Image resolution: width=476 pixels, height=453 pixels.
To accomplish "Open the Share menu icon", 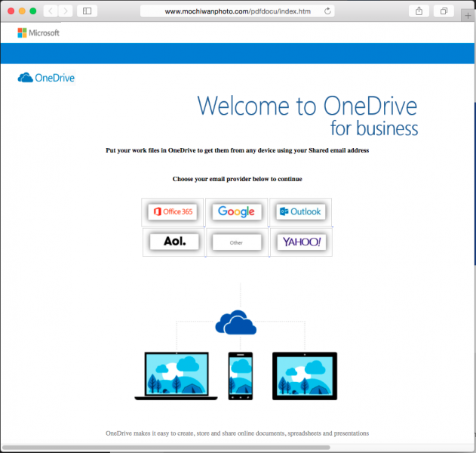I will tap(419, 11).
